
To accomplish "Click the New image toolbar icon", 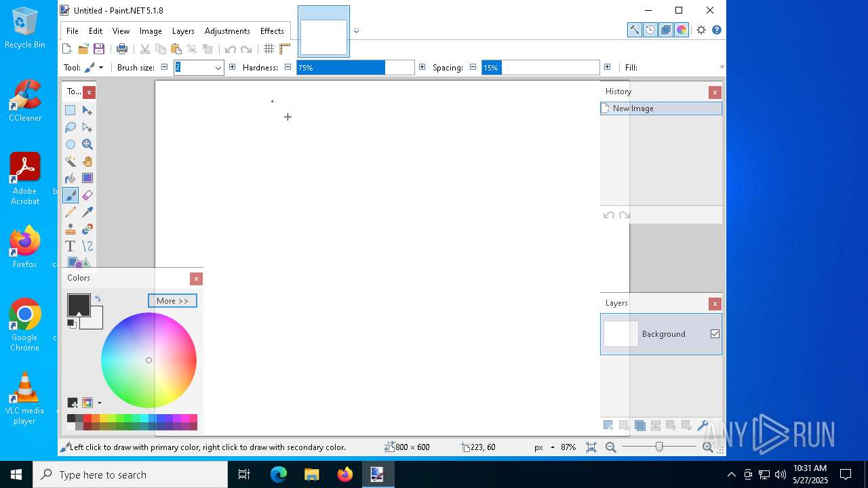I will (67, 49).
